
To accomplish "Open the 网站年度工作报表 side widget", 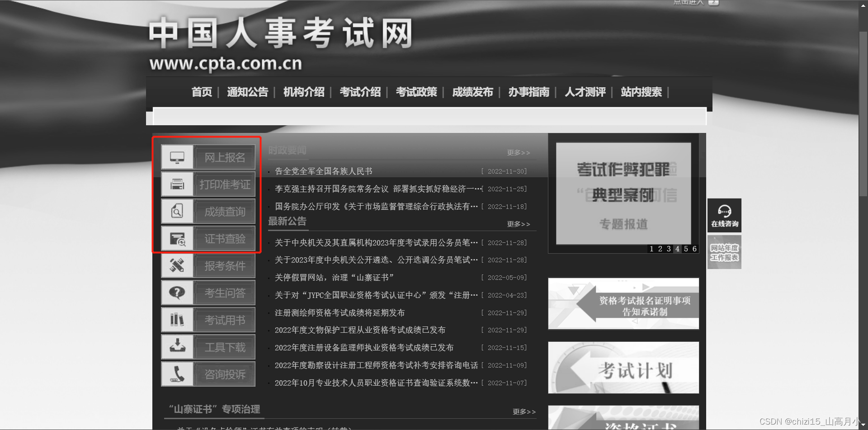I will (x=724, y=252).
